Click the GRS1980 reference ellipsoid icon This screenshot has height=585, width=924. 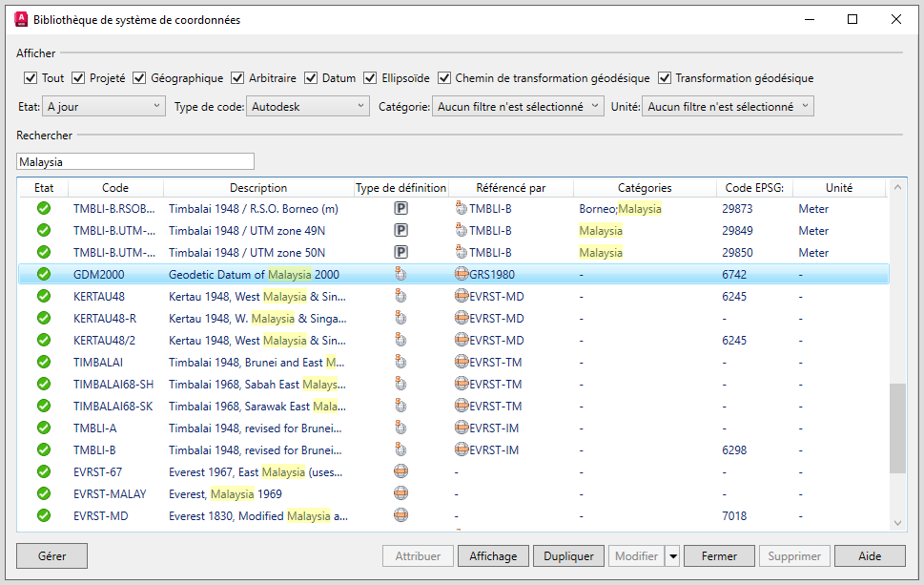pyautogui.click(x=462, y=274)
